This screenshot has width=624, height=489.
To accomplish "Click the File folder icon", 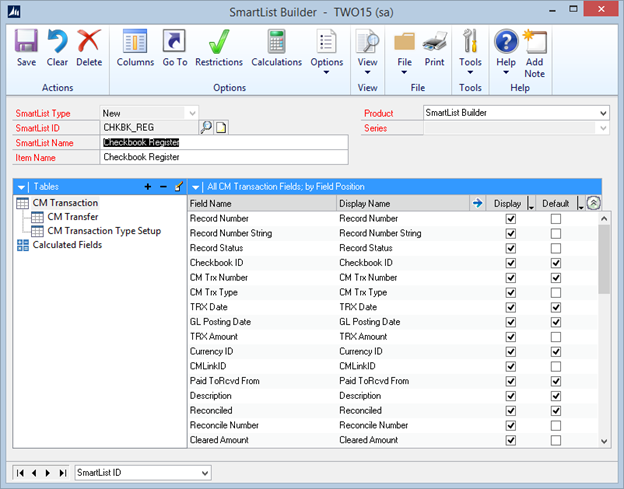I will [404, 42].
